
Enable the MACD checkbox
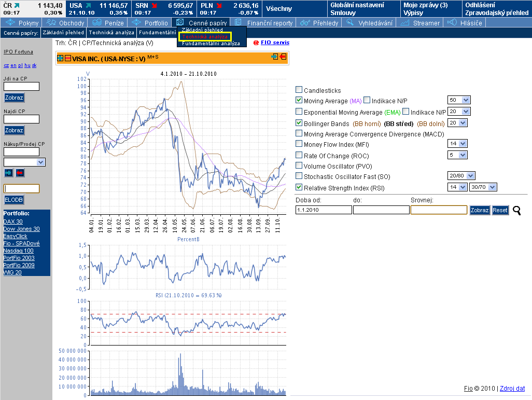coord(299,133)
